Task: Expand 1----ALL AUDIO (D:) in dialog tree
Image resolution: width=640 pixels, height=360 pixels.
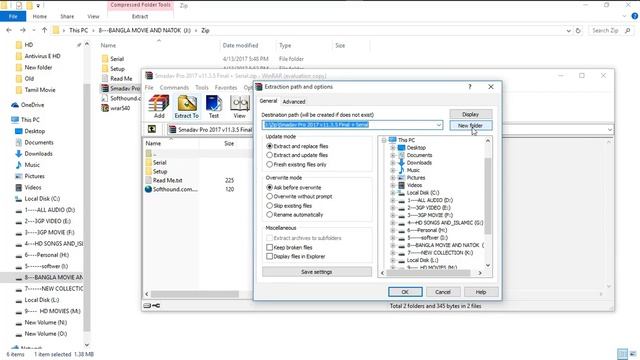Action: [393, 200]
